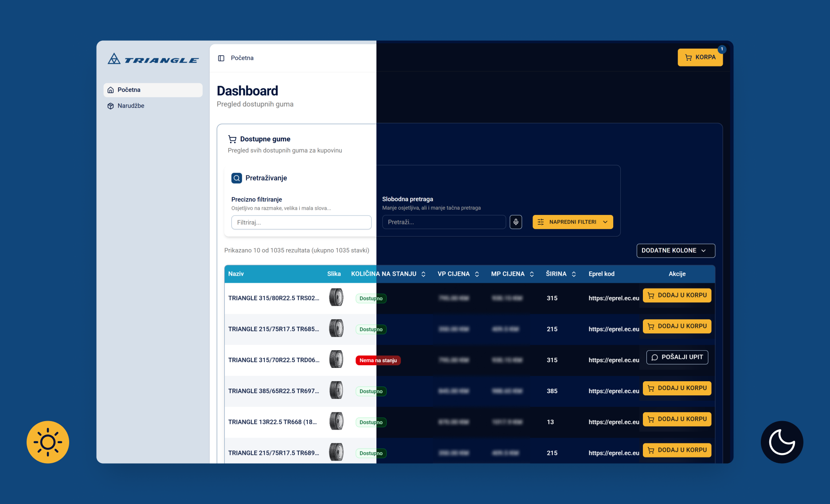
Task: Select the TRIANGLE 315/80R22.5 TRS02 name cell
Action: click(x=274, y=298)
